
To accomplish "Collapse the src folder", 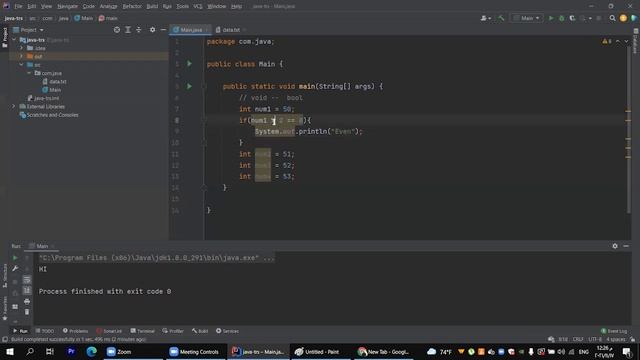I will 22,65.
